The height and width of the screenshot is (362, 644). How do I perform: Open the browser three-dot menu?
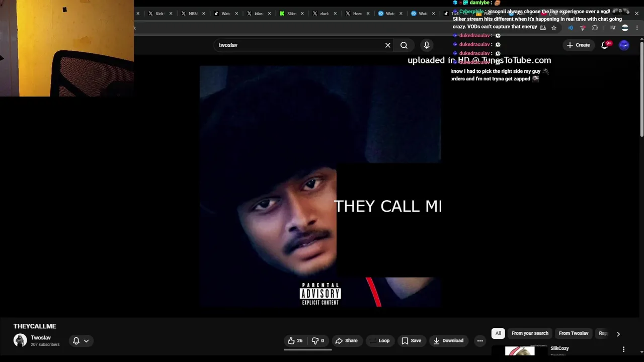pyautogui.click(x=638, y=28)
